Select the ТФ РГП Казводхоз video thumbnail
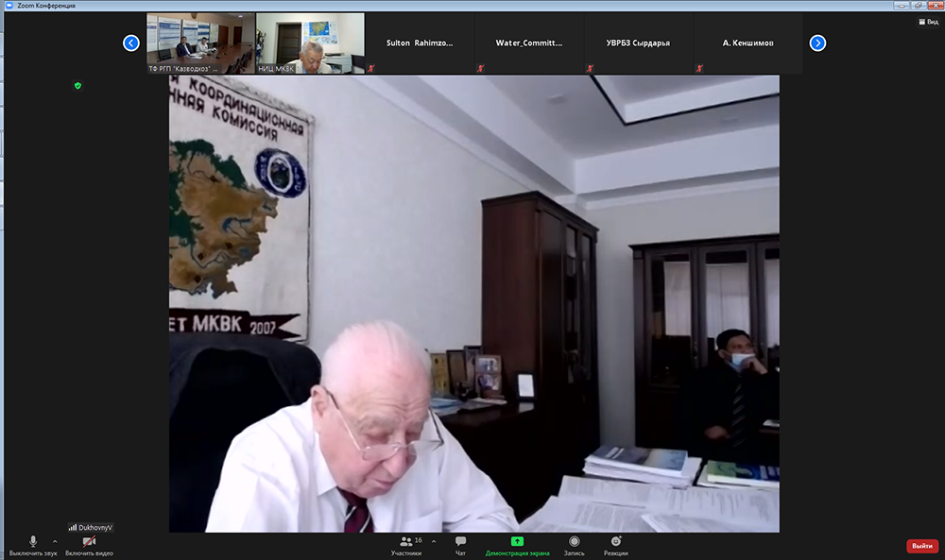The height and width of the screenshot is (560, 945). 200,42
